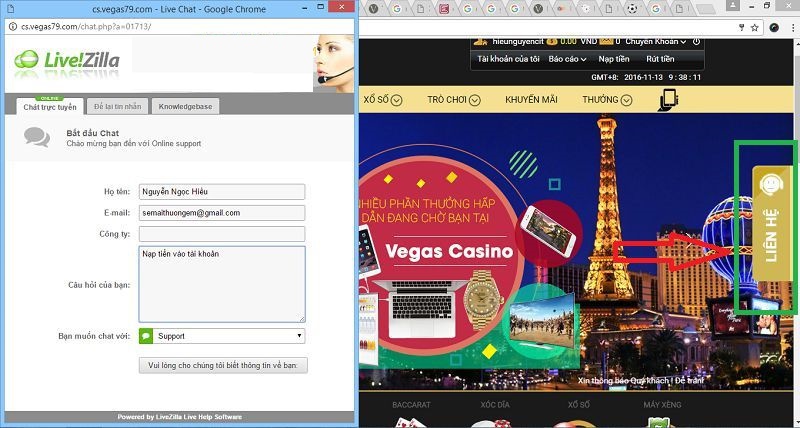800x428 pixels.
Task: Click the key icon in Chrome address bar
Action: click(742, 28)
